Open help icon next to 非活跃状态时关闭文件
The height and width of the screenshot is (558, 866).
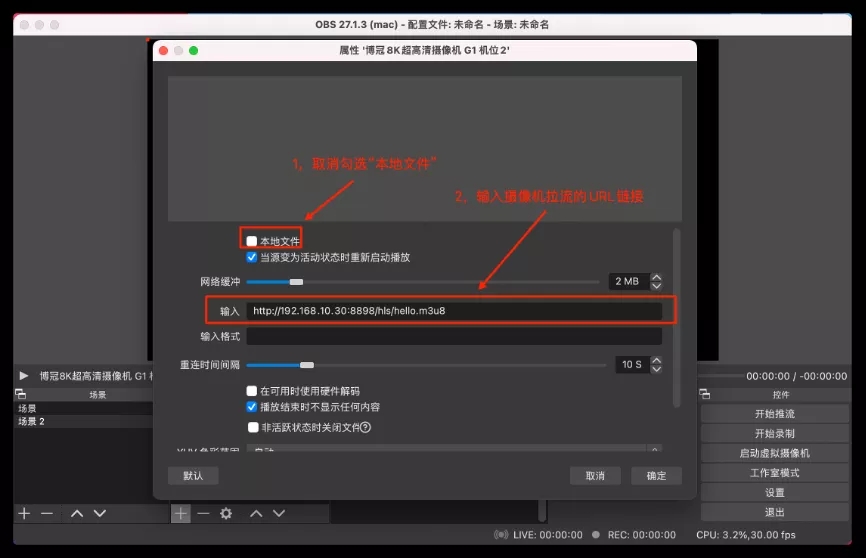[x=366, y=427]
